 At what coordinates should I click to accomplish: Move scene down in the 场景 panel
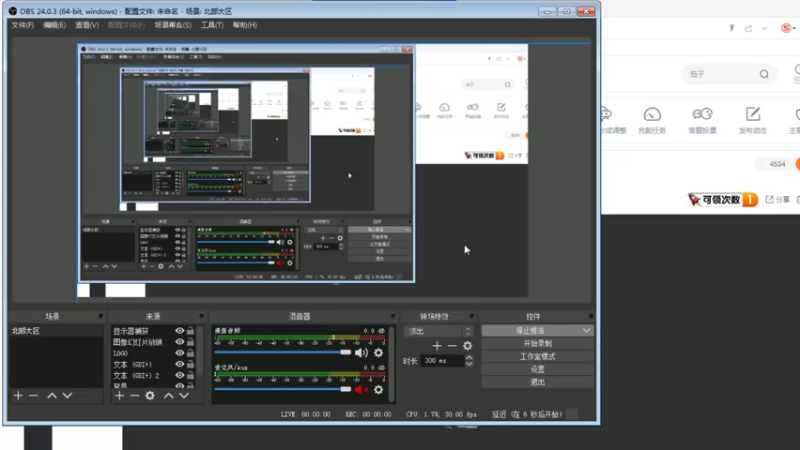(x=67, y=395)
